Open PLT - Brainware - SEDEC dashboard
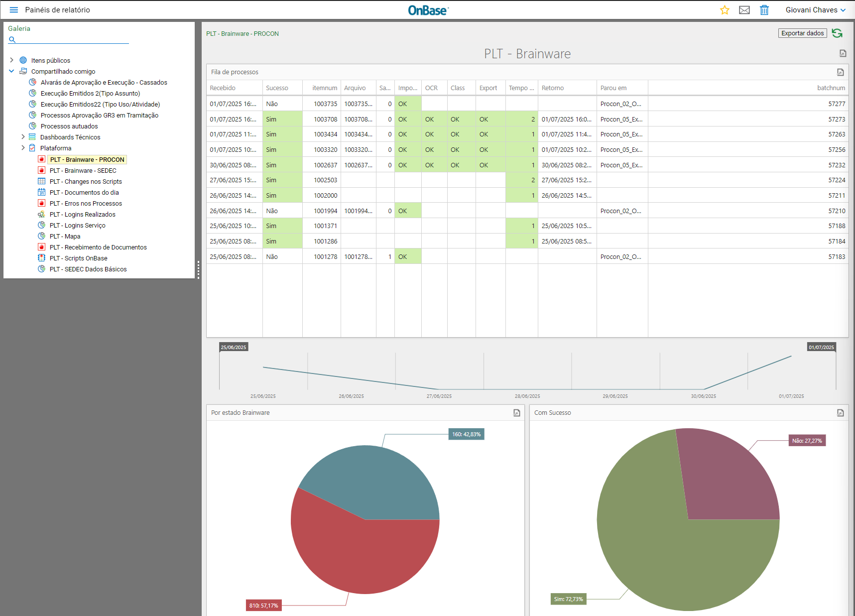The image size is (855, 616). (x=83, y=171)
